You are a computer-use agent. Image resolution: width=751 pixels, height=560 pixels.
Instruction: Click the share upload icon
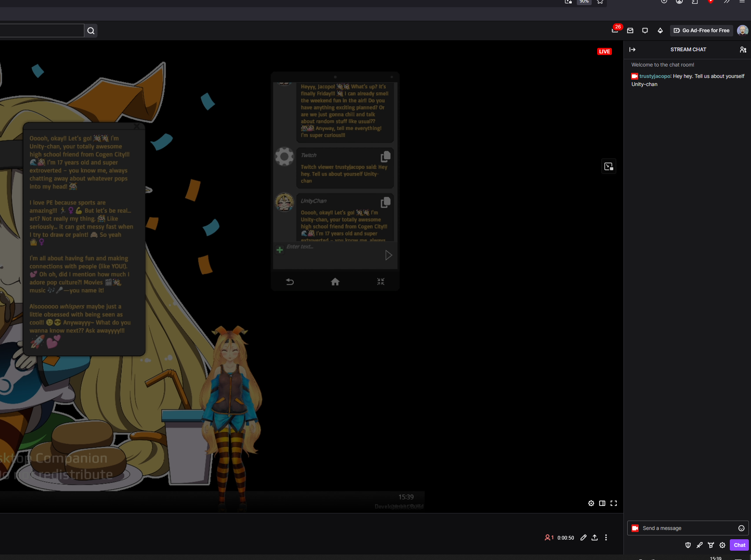595,538
